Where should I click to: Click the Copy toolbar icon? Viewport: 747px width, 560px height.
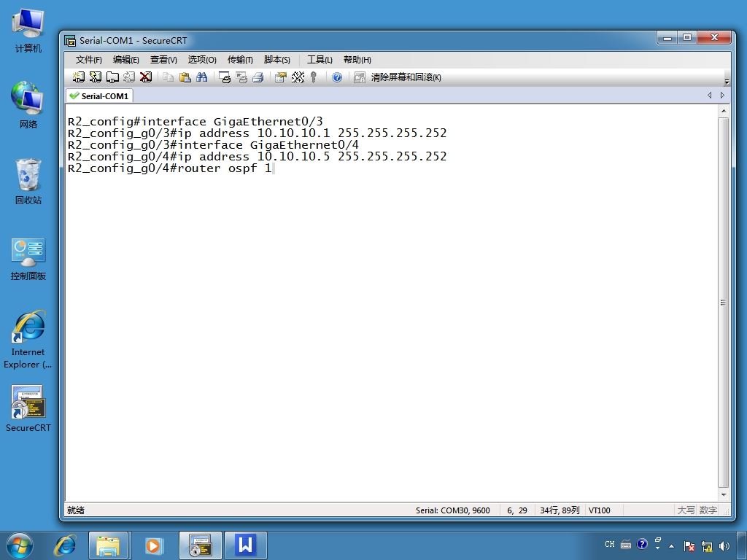tap(168, 77)
